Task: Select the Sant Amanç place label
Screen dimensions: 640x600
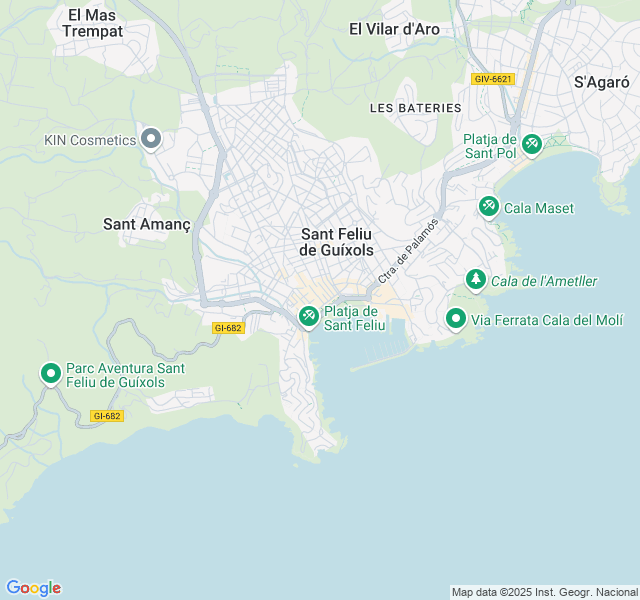Action: coord(147,224)
